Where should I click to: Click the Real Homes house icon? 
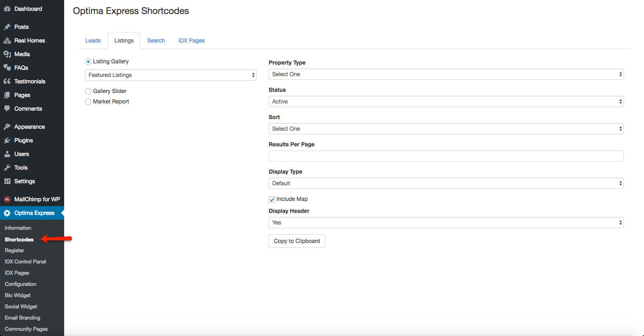tap(7, 40)
